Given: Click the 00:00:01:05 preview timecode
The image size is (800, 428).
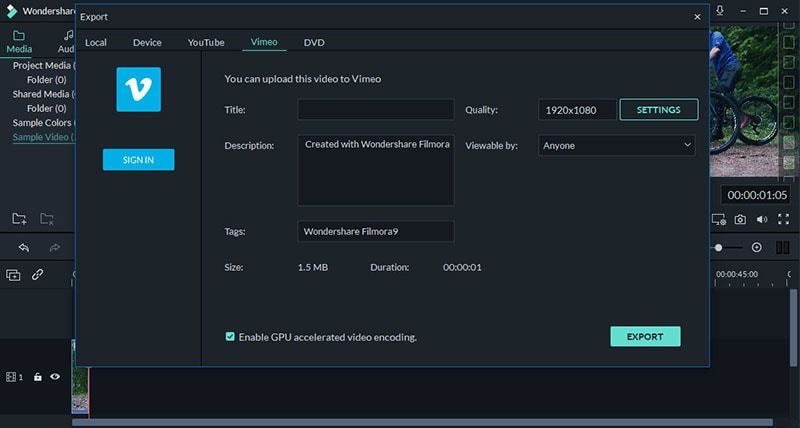Looking at the screenshot, I should tap(757, 195).
